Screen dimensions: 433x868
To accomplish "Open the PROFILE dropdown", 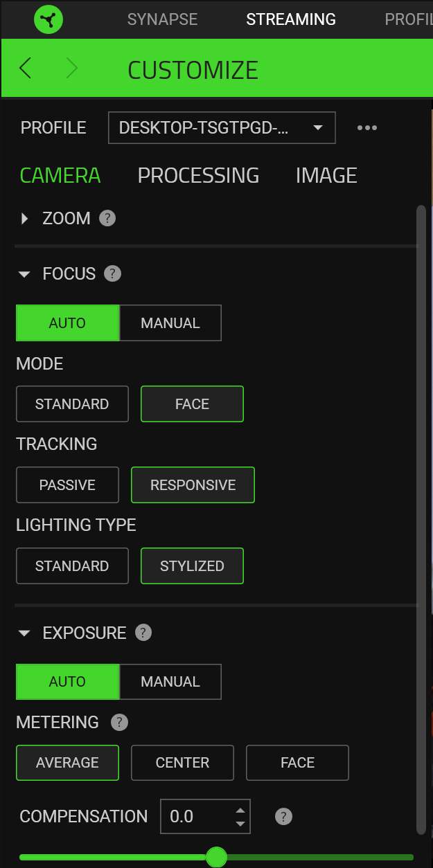I will (x=222, y=128).
